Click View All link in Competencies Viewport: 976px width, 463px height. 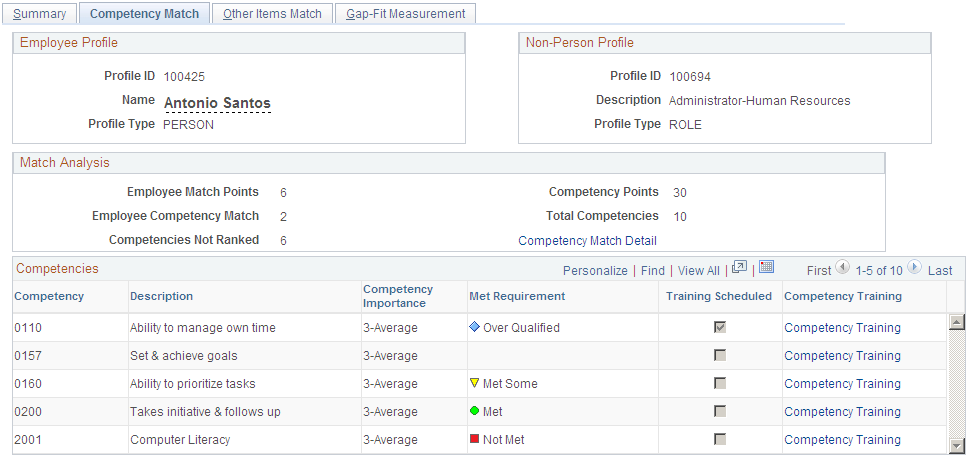[698, 271]
